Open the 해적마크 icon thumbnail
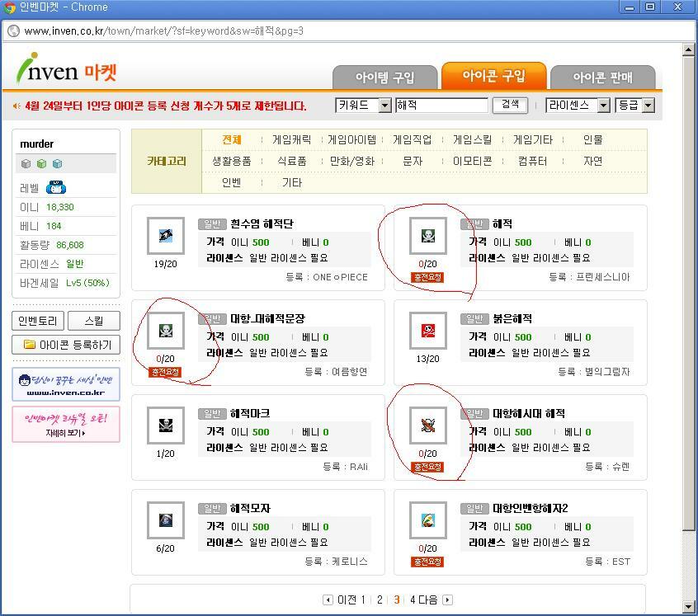The height and width of the screenshot is (616, 698). [166, 426]
